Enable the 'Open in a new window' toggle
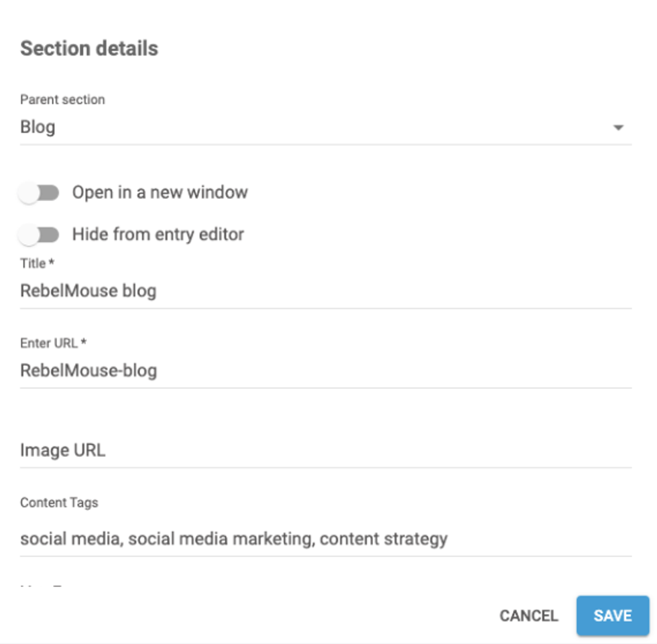Image resolution: width=657 pixels, height=644 pixels. click(39, 193)
